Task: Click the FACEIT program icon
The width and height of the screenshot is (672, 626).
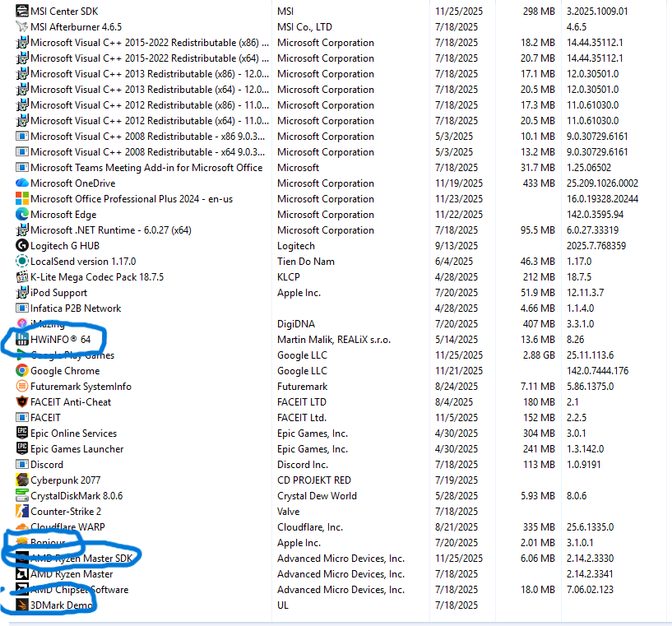Action: [x=22, y=418]
